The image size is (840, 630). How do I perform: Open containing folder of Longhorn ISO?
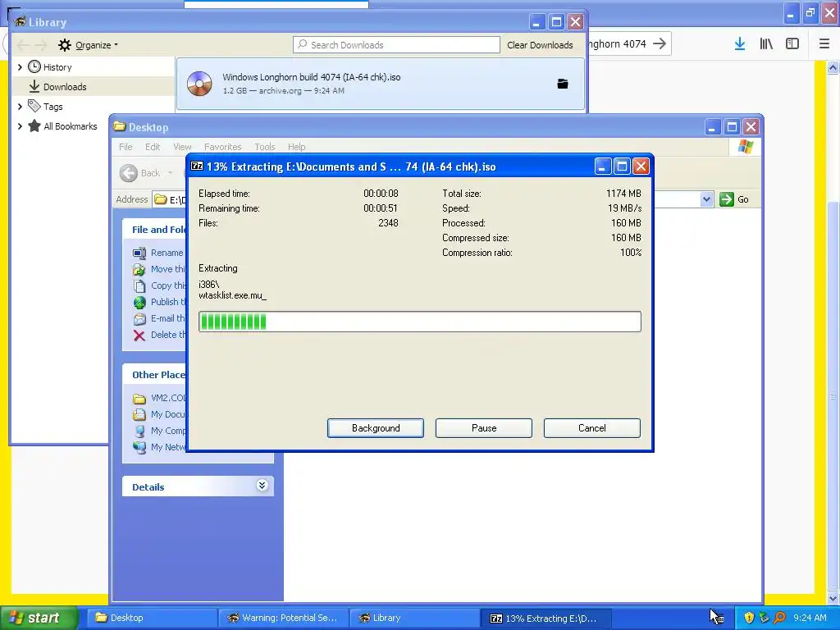[x=563, y=84]
